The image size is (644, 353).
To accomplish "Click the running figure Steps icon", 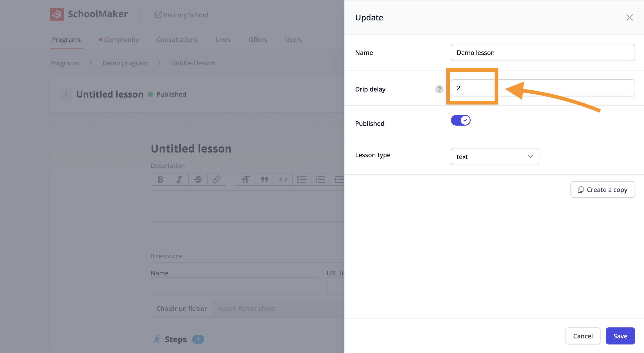I will (x=157, y=339).
